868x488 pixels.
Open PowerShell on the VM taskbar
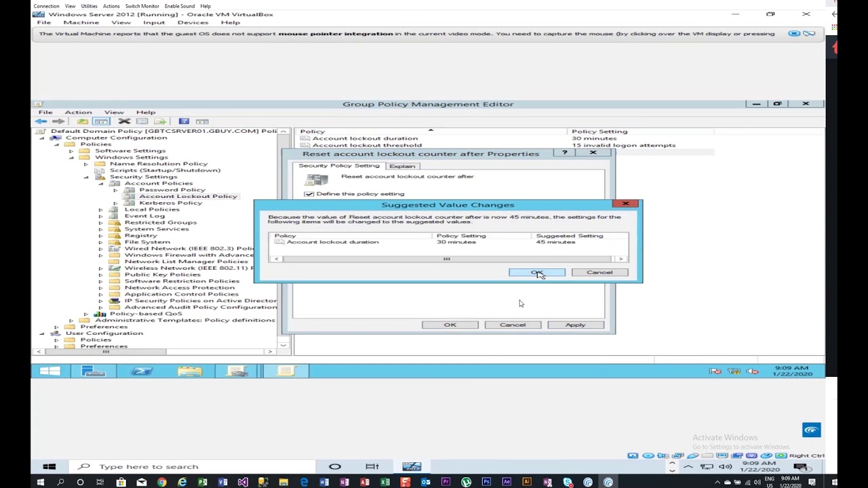tap(142, 371)
